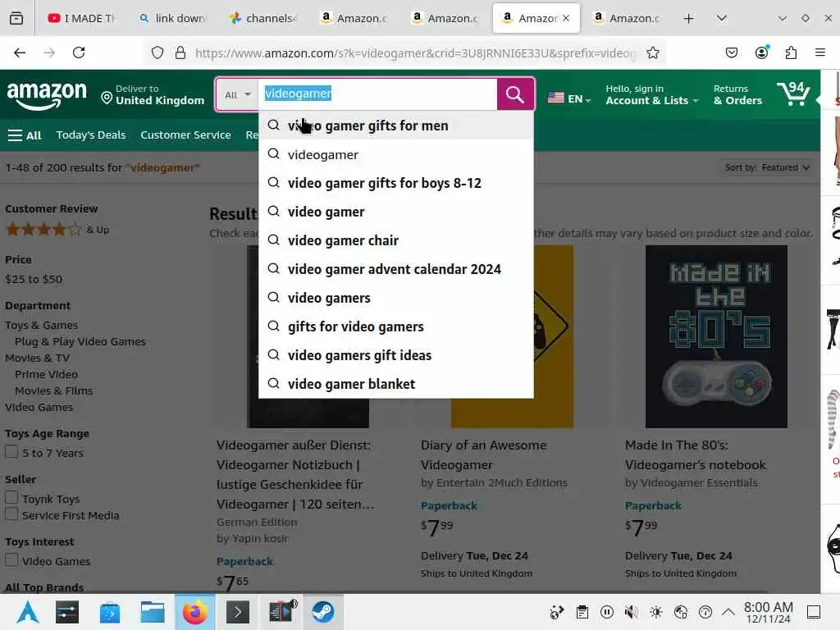Open the EN language selector
This screenshot has width=840, height=630.
[x=569, y=98]
